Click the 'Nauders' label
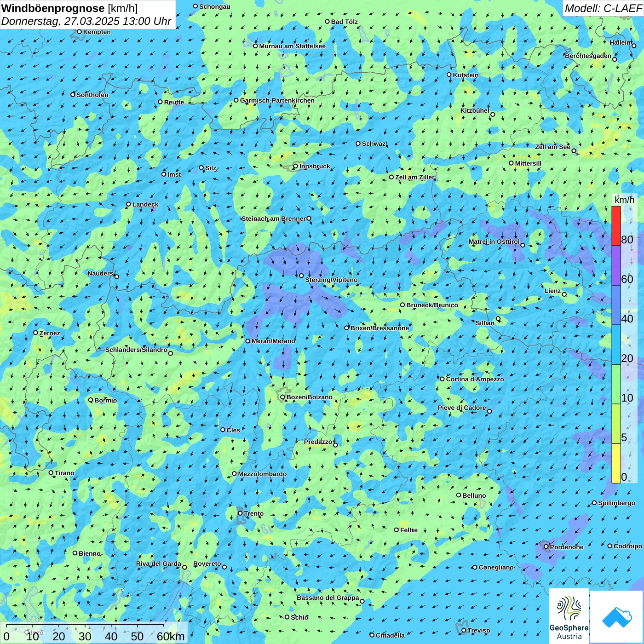Viewport: 644px width, 644px height. coord(100,273)
